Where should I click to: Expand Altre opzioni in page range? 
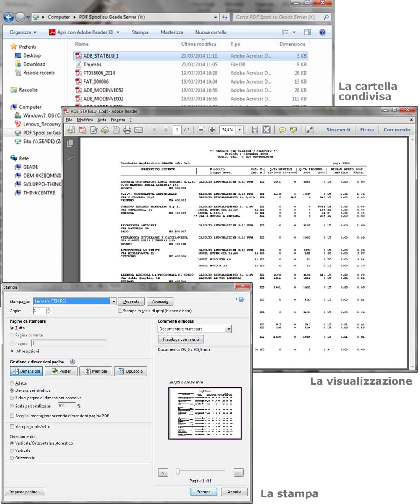(x=12, y=351)
